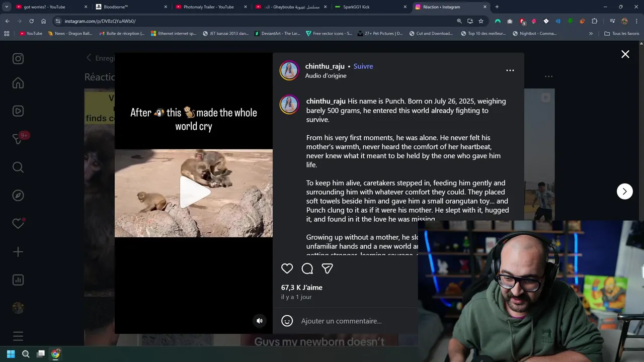Screen dimensions: 644x362
Task: Open the three-dot menu behind the overlay
Action: [548, 76]
